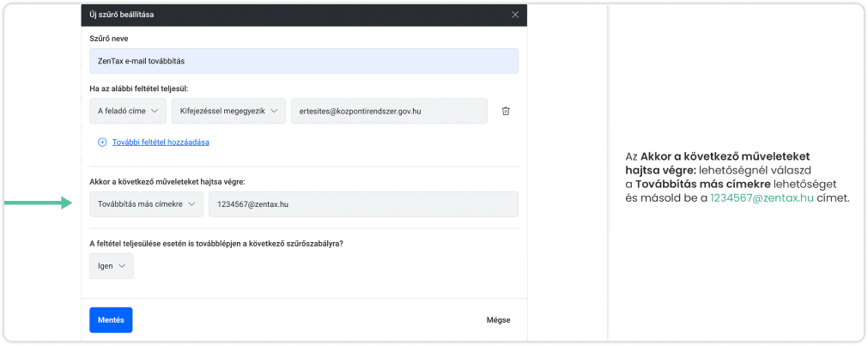Viewport: 868px width, 346px height.
Task: Delete the condition with the trash icon
Action: pos(506,111)
